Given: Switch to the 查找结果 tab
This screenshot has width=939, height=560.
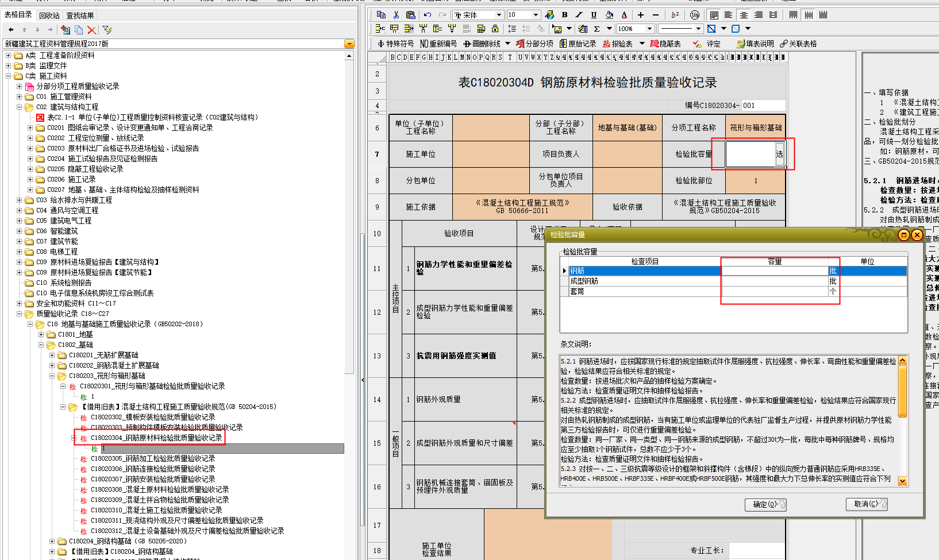Looking at the screenshot, I should tap(80, 15).
